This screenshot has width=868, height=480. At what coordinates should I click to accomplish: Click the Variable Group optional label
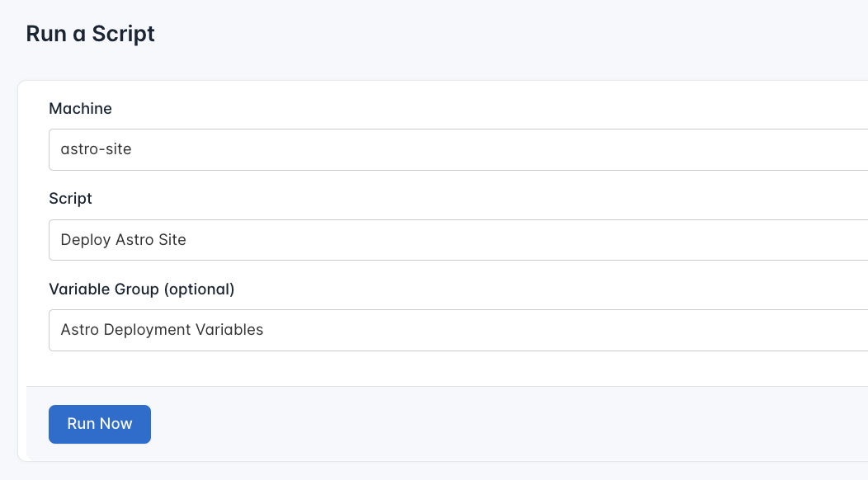point(141,289)
